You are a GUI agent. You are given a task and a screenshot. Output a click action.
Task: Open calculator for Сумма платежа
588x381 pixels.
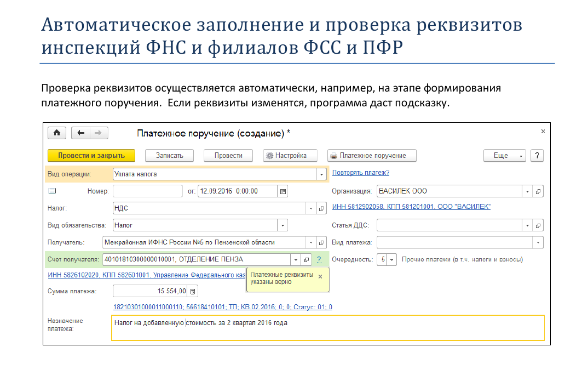[x=193, y=291]
